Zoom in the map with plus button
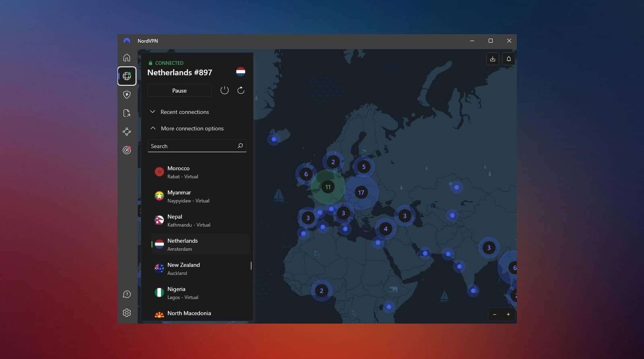The image size is (644, 359). 508,314
